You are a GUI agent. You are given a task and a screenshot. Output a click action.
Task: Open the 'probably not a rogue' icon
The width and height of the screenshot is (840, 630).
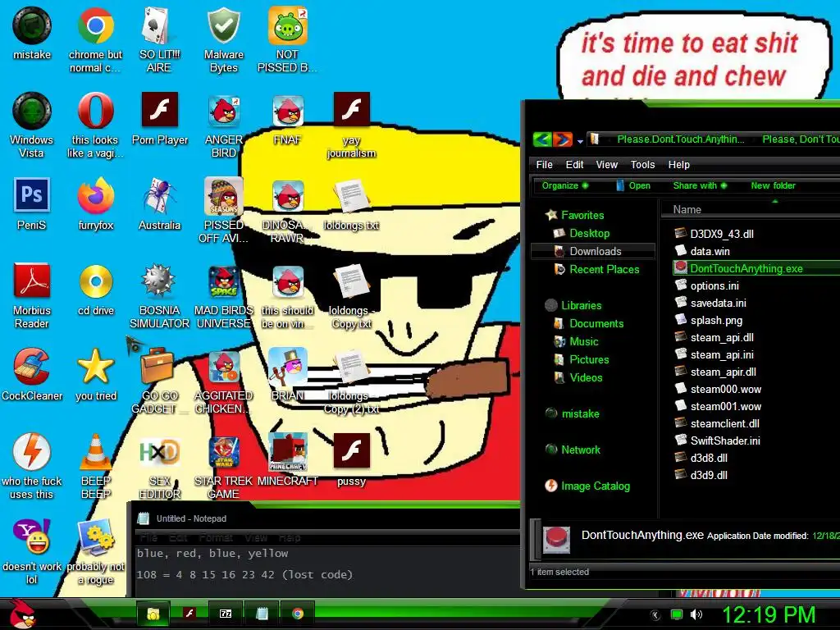pyautogui.click(x=95, y=551)
